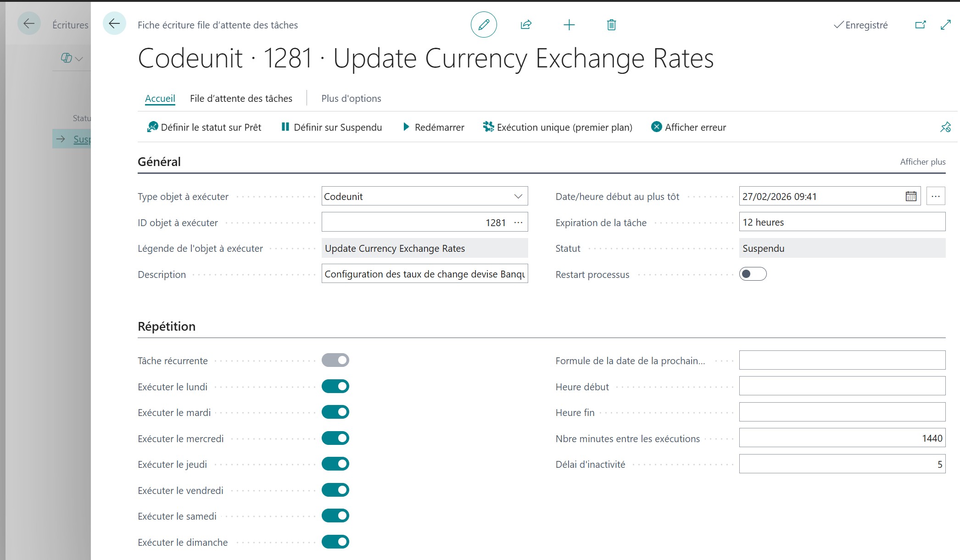Turn off Exécuter le dimanche switch

335,542
